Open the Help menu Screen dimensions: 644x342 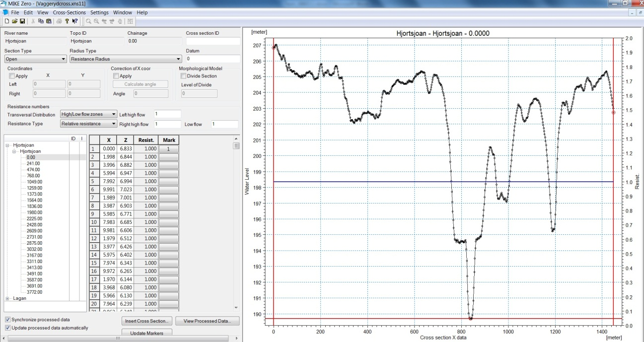point(142,12)
